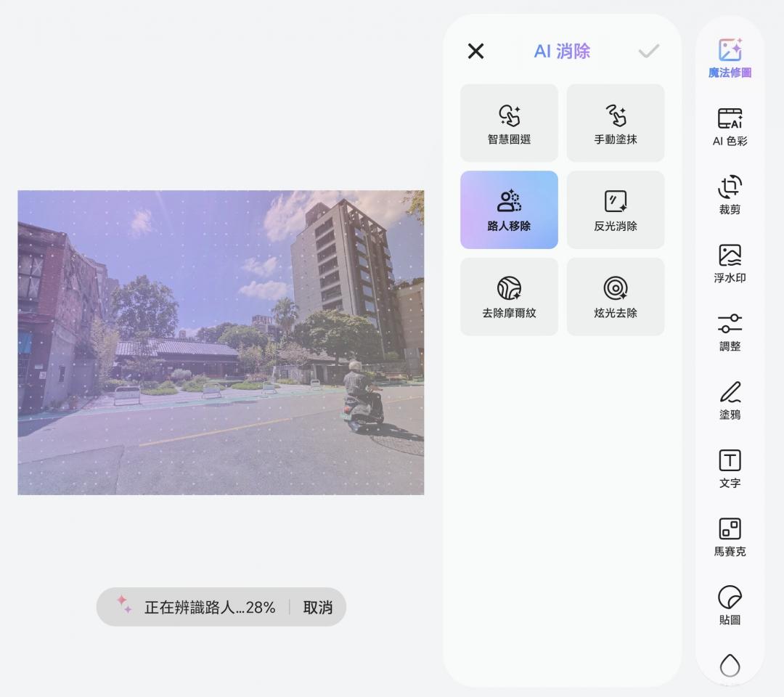This screenshot has width=784, height=697.
Task: Open 文字 text tool
Action: (x=730, y=469)
